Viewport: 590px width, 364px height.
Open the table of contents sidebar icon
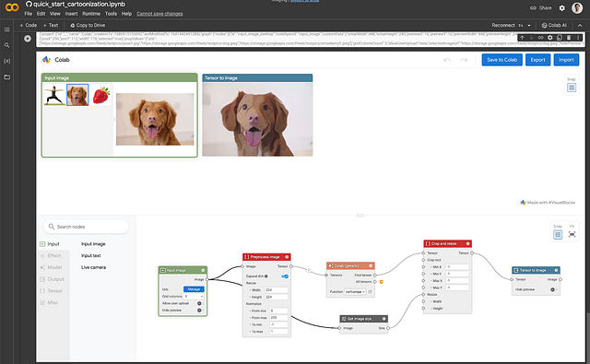tap(6, 29)
